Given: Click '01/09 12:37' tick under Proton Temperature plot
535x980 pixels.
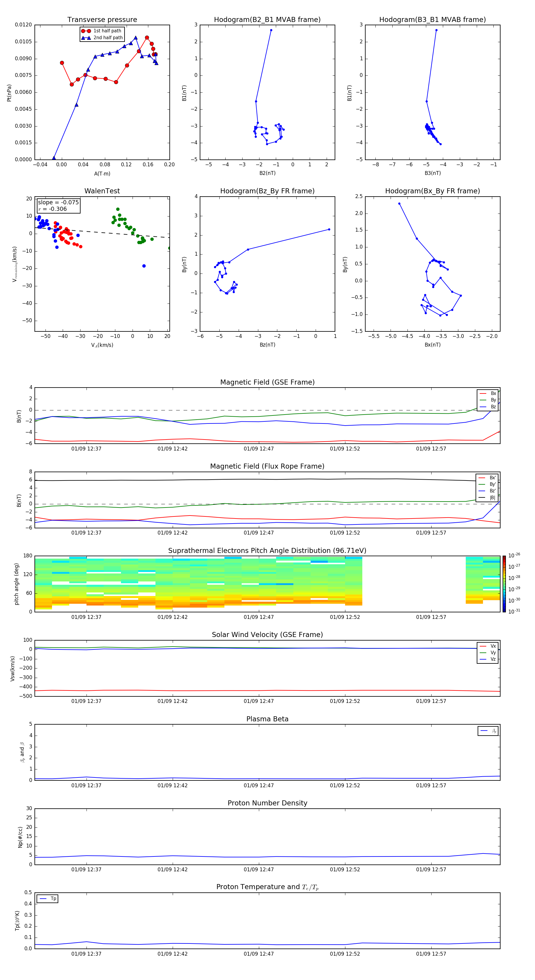Looking at the screenshot, I should tap(86, 954).
